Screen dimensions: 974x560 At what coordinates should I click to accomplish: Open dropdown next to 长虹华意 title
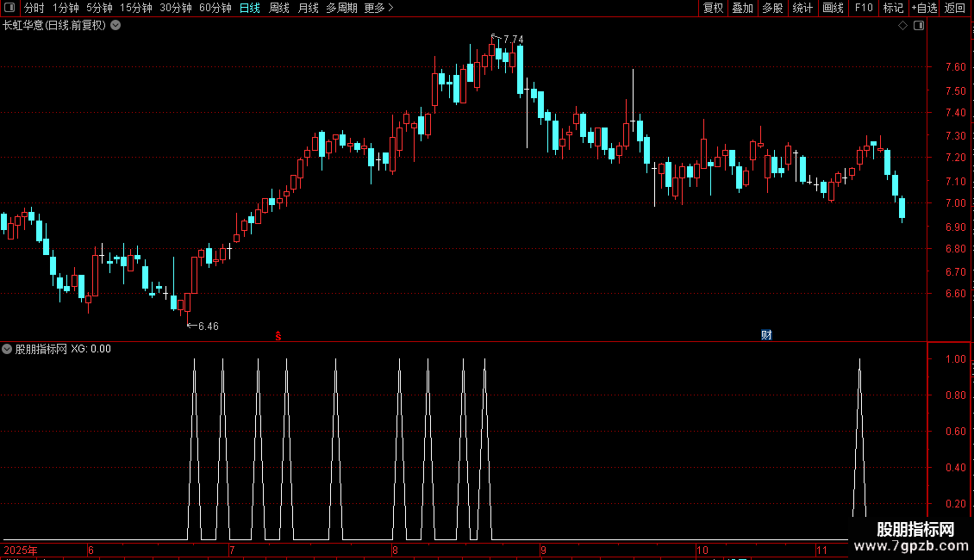tap(116, 26)
